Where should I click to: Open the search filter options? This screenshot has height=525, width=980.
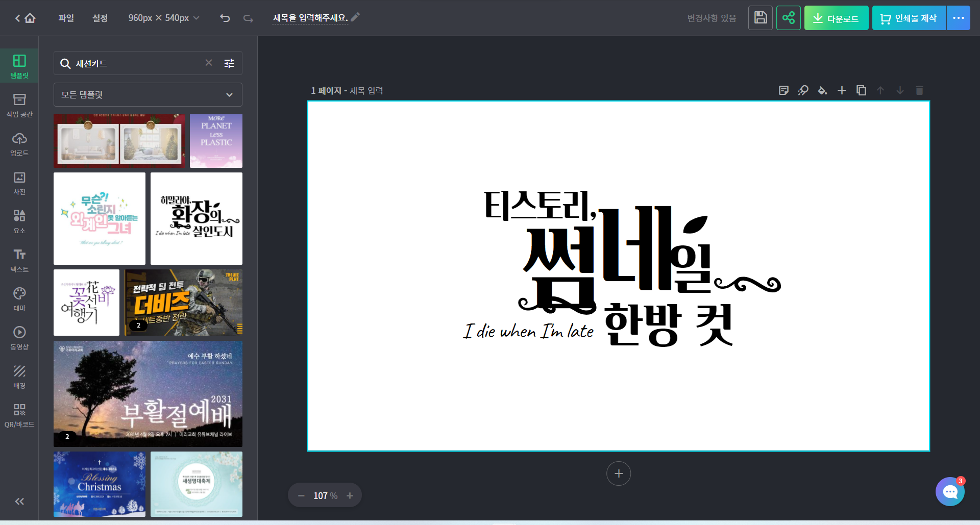tap(229, 63)
